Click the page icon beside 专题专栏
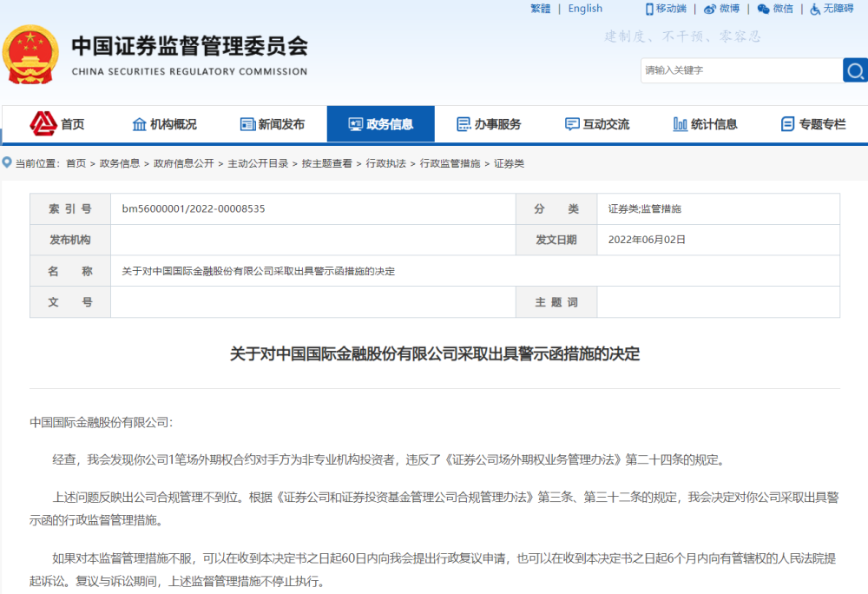Viewport: 868px width, 594px height. point(788,124)
